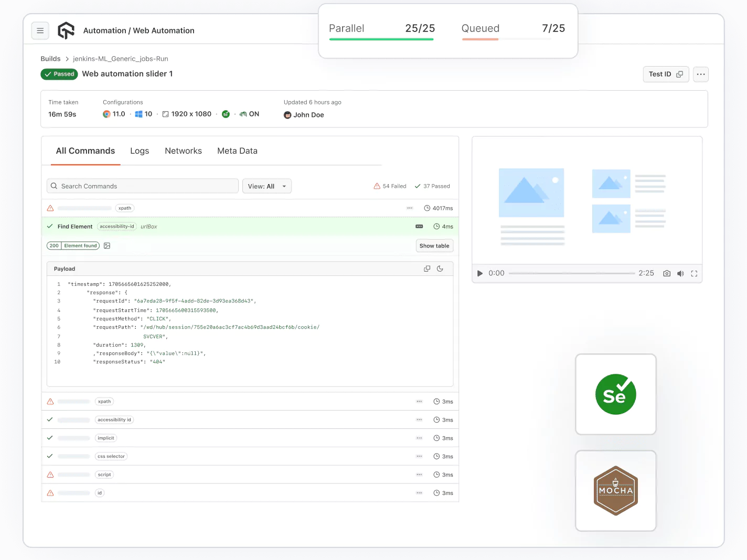This screenshot has height=560, width=747.
Task: Click the screenshot image icon beside Element found
Action: [107, 246]
